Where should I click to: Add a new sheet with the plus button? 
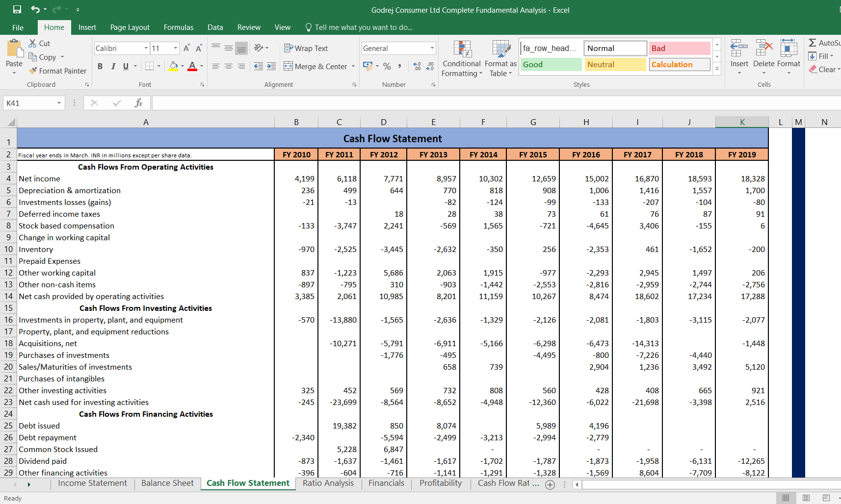coord(550,484)
